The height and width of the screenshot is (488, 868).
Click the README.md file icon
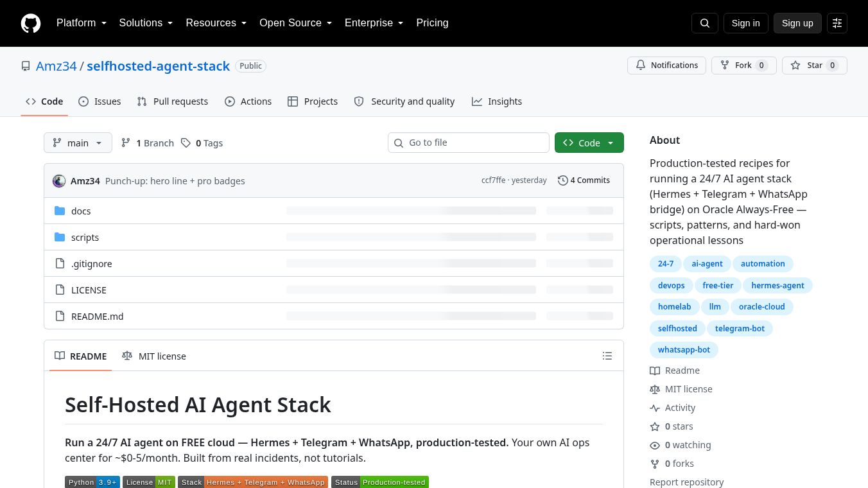coord(60,316)
